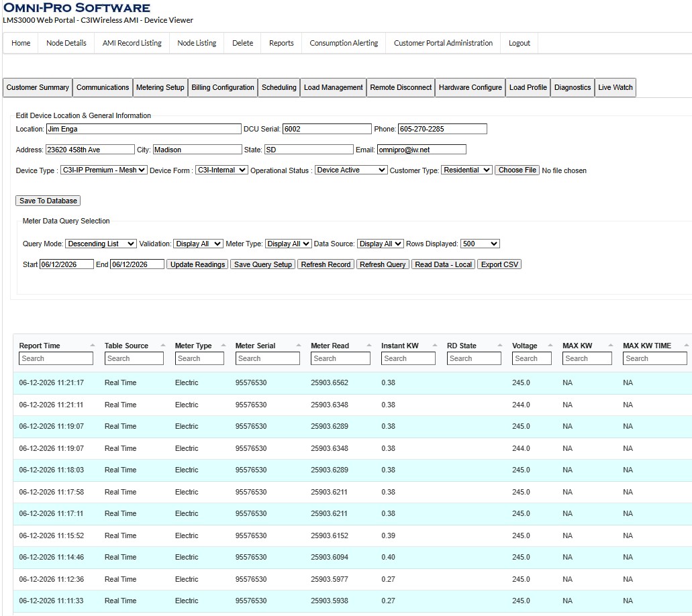Open Customer Type dropdown

pyautogui.click(x=466, y=170)
